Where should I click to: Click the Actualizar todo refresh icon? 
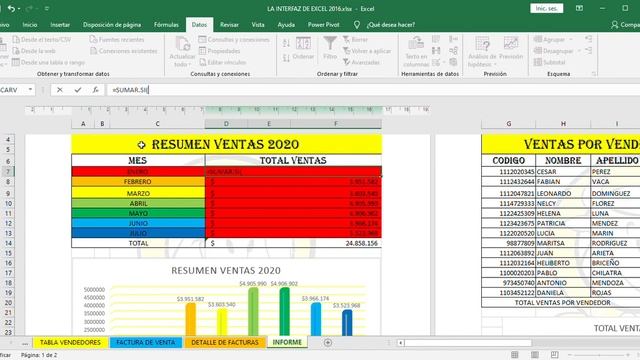coord(182,44)
